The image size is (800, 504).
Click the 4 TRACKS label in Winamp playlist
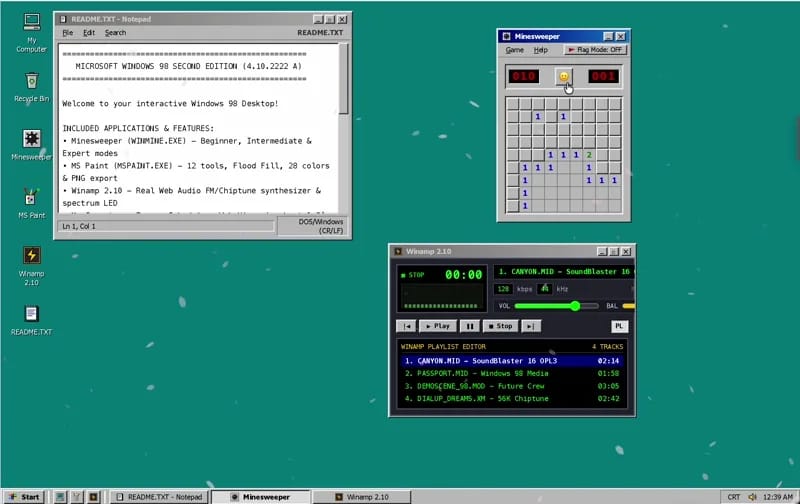tap(608, 347)
